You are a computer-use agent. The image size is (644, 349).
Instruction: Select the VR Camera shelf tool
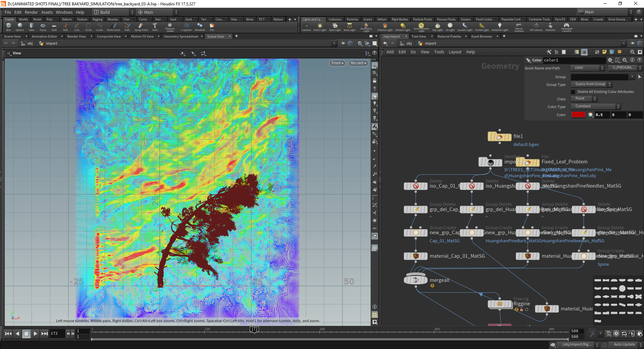(536, 27)
